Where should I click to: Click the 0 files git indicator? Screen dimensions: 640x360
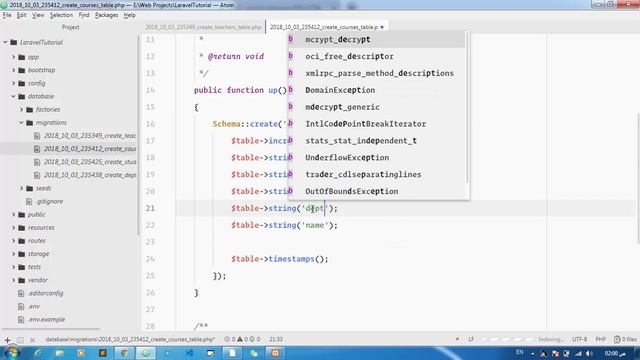[x=625, y=340]
